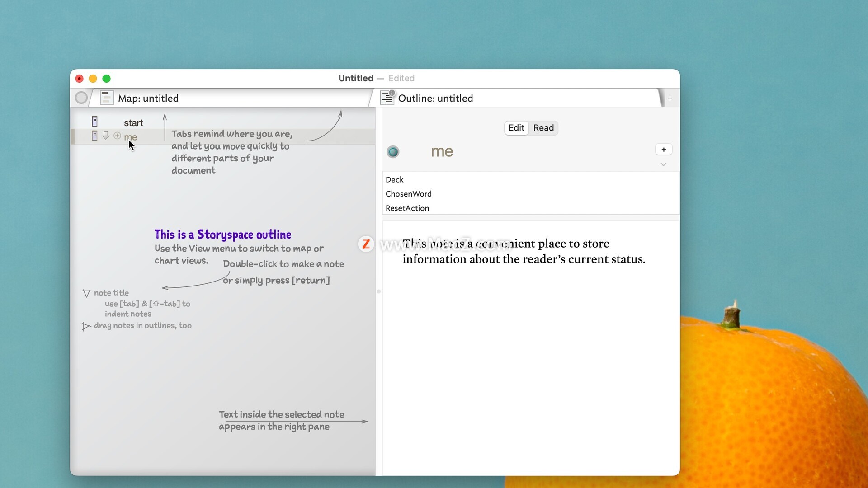This screenshot has height=488, width=868.
Task: Click the "Untitled" window title
Action: pos(356,78)
